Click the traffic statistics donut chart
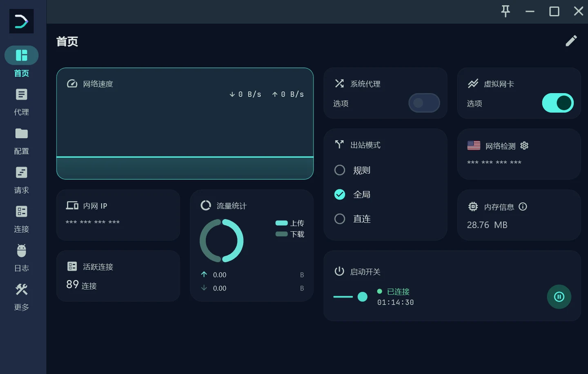This screenshot has width=588, height=374. [222, 241]
